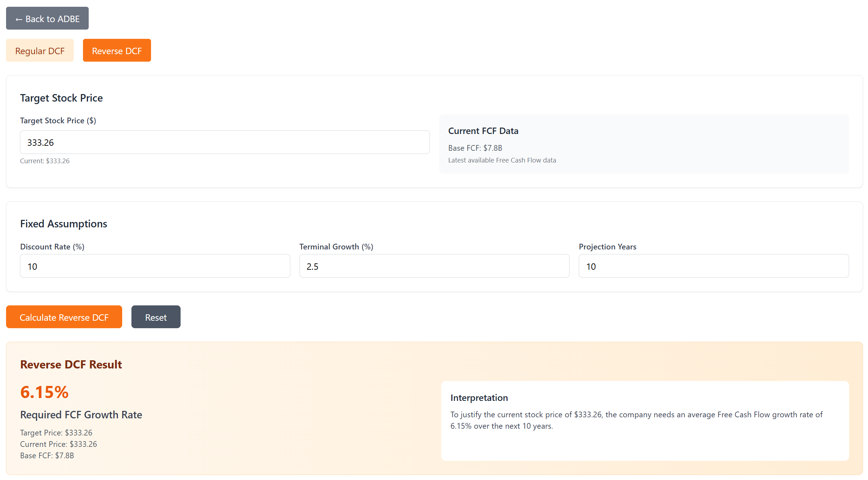Click the Discount Rate field

click(x=155, y=266)
